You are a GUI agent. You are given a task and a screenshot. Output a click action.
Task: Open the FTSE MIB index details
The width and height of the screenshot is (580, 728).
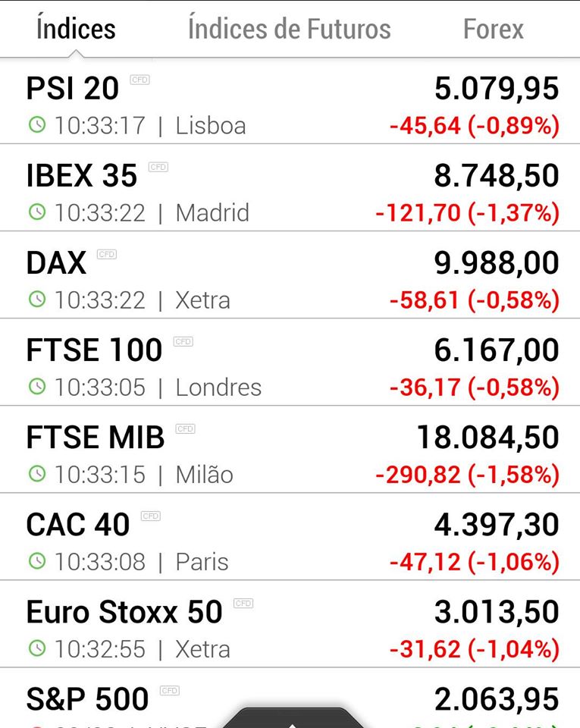[290, 450]
